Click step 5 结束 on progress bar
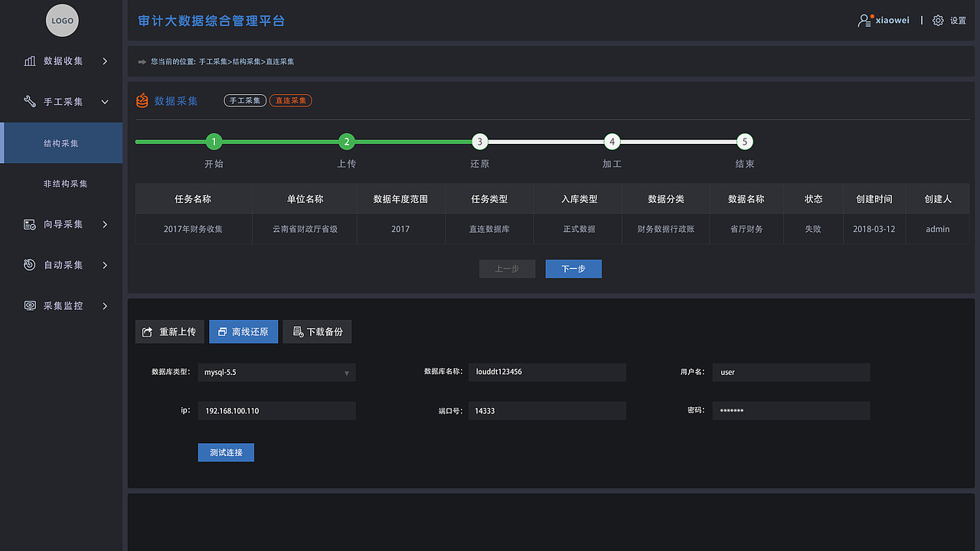The image size is (980, 551). [745, 142]
